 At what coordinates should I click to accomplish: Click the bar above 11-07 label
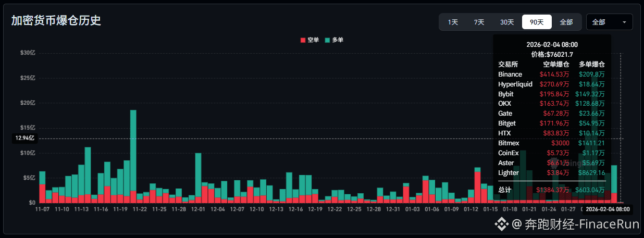[42, 186]
